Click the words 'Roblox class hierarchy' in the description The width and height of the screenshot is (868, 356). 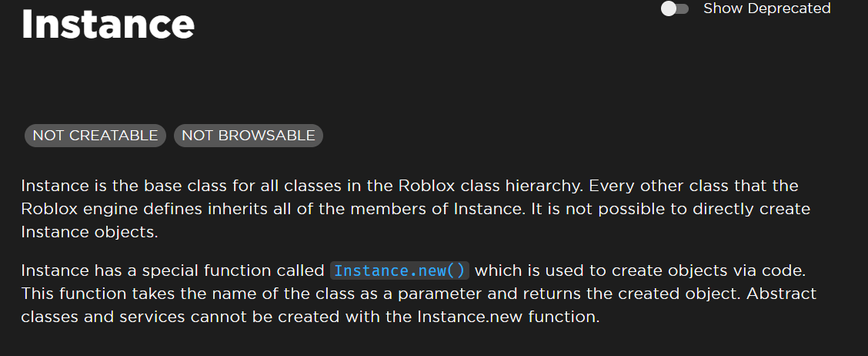pyautogui.click(x=490, y=185)
